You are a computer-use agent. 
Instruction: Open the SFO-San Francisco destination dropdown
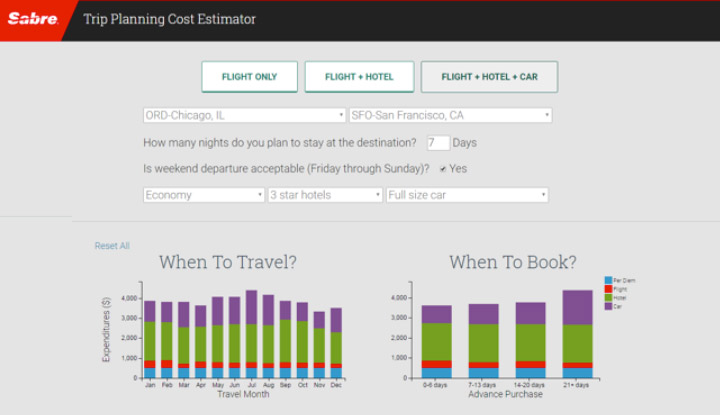(x=450, y=115)
